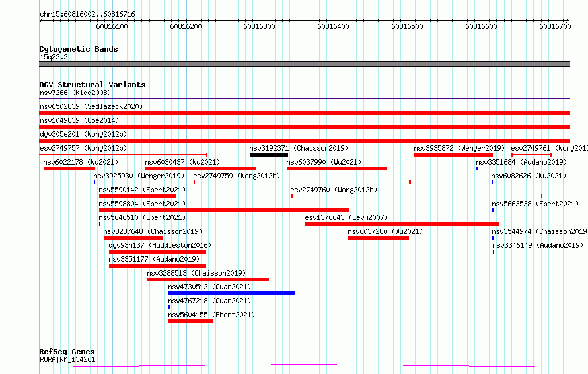Screen dimensions: 588x374
Task: Open esv2749760 (Wong2012b) label
Action: 334,190
